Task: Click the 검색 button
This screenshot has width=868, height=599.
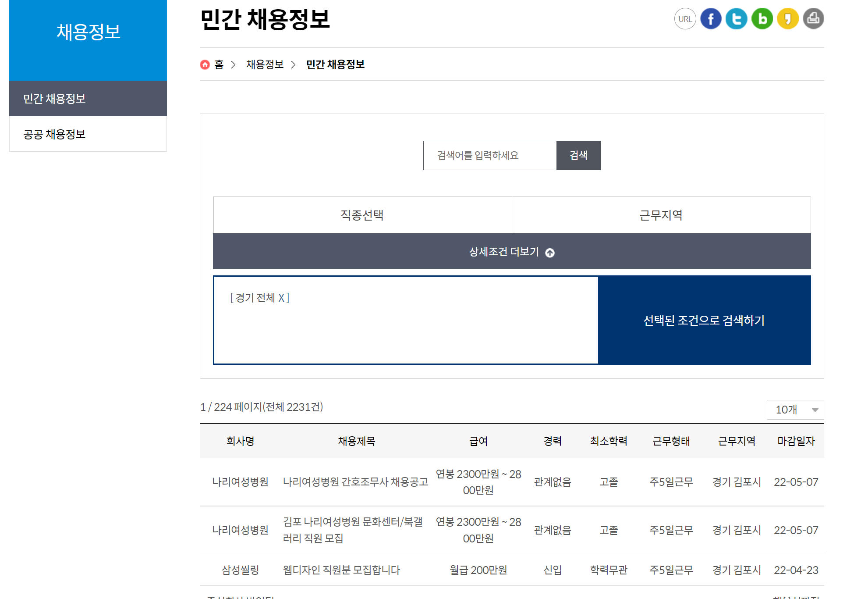Action: click(x=578, y=155)
